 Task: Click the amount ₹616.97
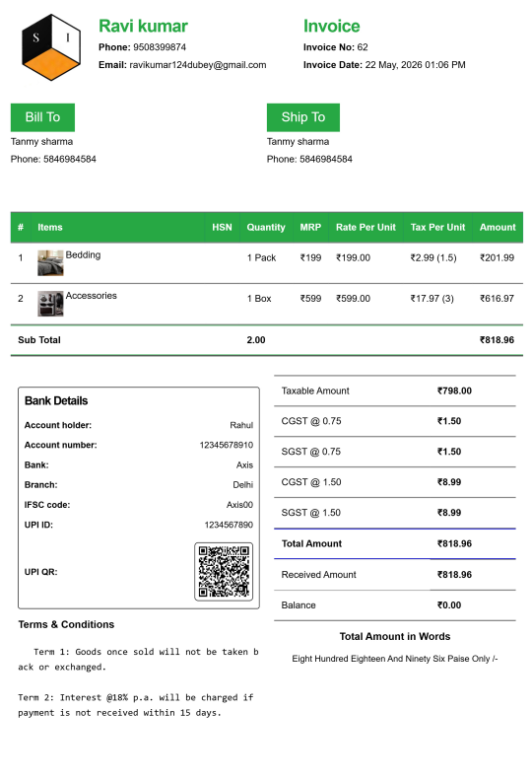coord(497,299)
